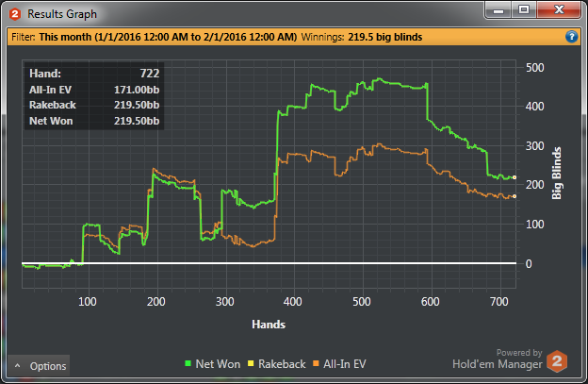588x384 pixels.
Task: Minimize the Results Graph window
Action: tap(498, 10)
